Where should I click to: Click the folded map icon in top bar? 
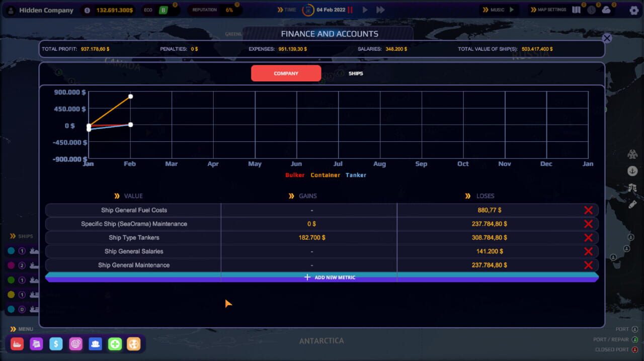click(576, 10)
